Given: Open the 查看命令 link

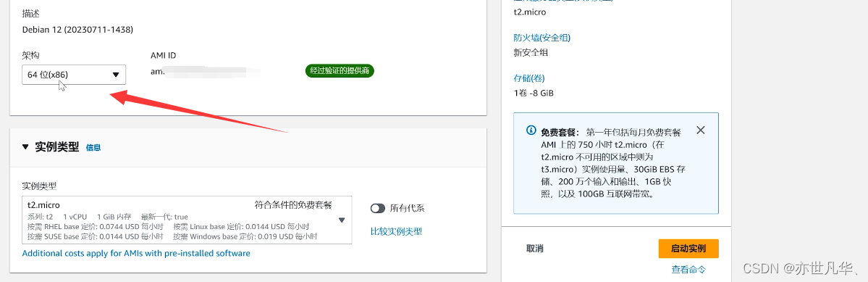Looking at the screenshot, I should click(x=688, y=270).
